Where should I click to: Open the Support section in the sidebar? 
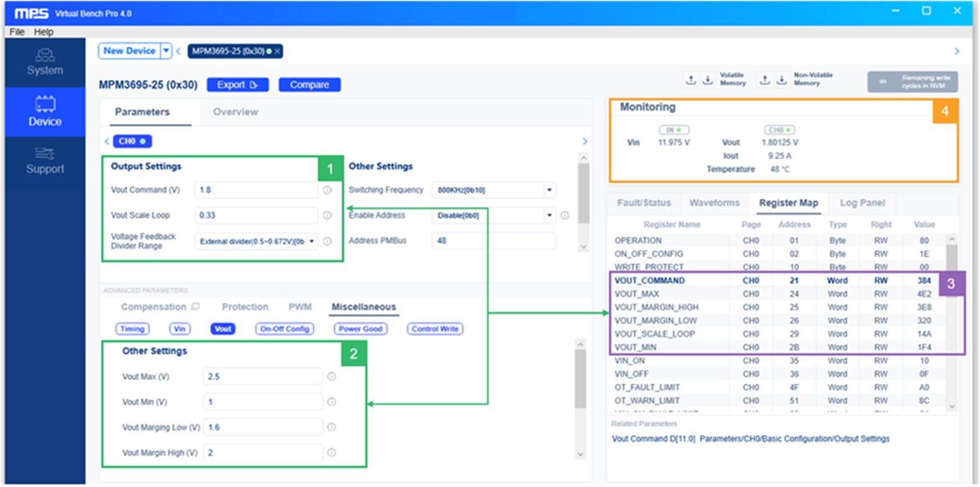point(44,161)
